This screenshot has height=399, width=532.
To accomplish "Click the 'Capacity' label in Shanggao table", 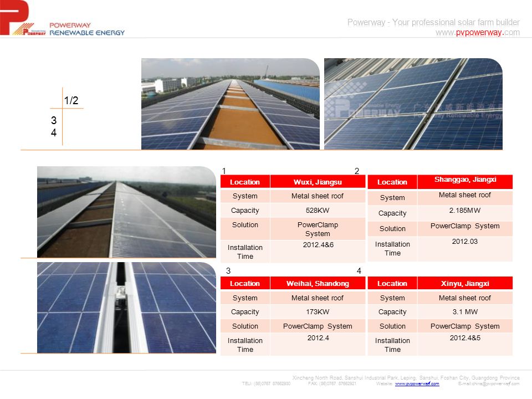I will (x=392, y=213).
